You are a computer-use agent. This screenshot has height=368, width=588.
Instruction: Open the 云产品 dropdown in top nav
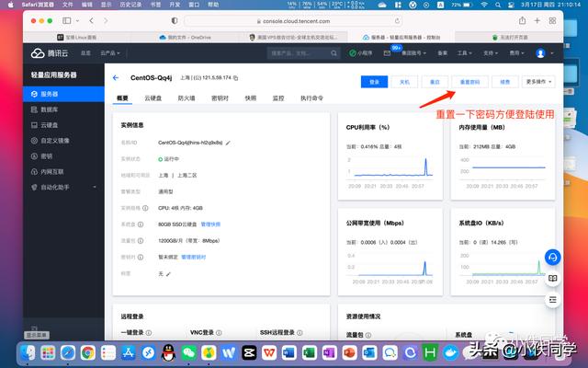(x=110, y=53)
